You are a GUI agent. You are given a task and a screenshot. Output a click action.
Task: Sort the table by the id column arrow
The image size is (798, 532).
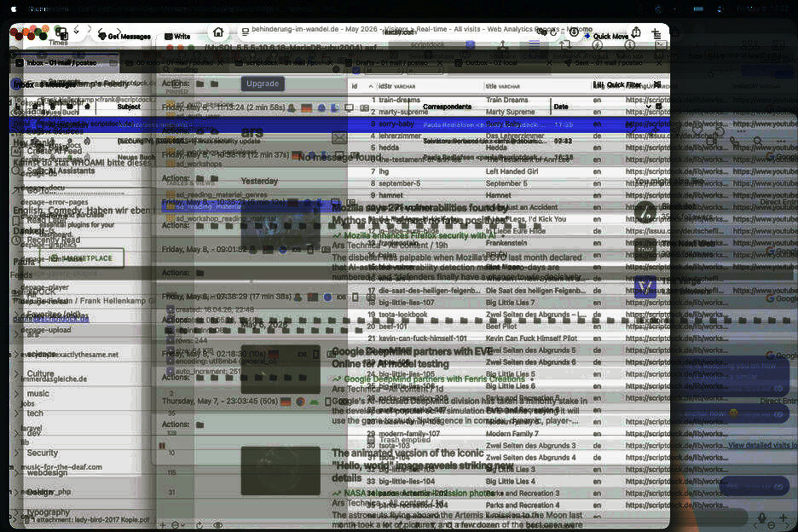(371, 87)
